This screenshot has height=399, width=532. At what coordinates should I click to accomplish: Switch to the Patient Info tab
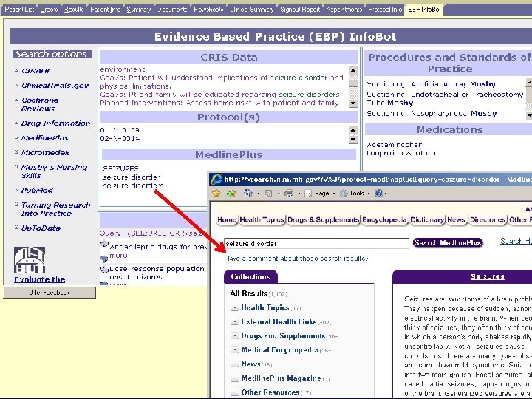pos(105,10)
